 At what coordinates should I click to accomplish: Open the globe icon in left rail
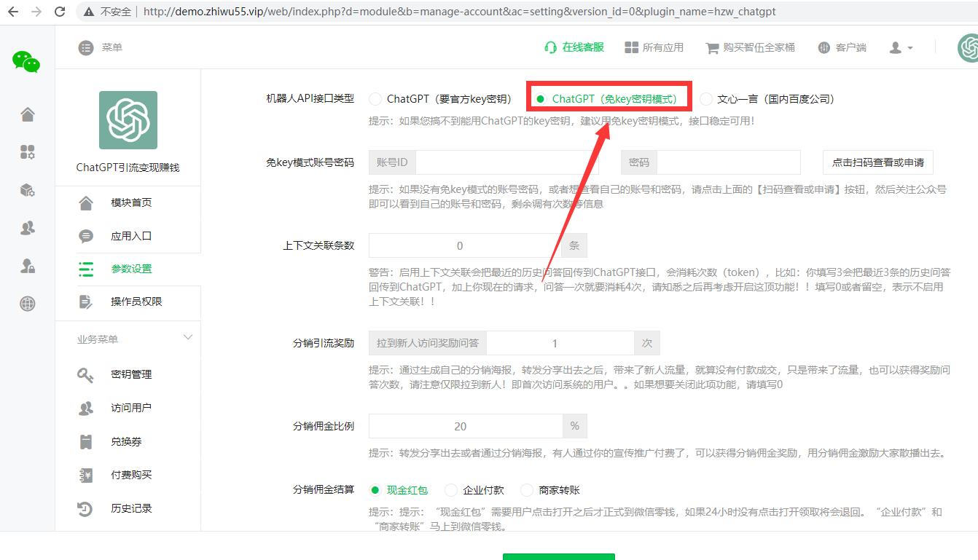point(28,304)
